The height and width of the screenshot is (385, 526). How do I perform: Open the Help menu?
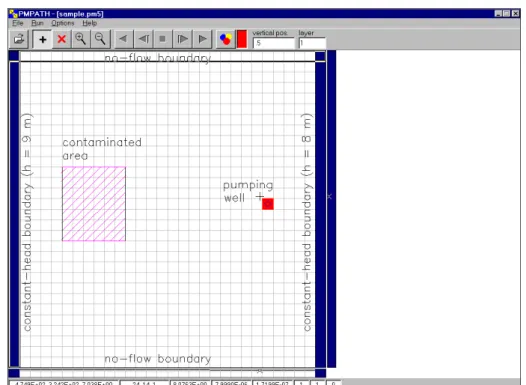(x=90, y=23)
